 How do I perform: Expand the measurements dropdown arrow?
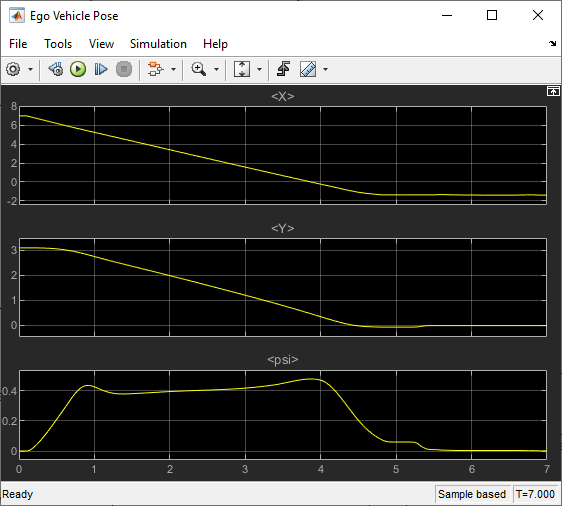point(325,70)
